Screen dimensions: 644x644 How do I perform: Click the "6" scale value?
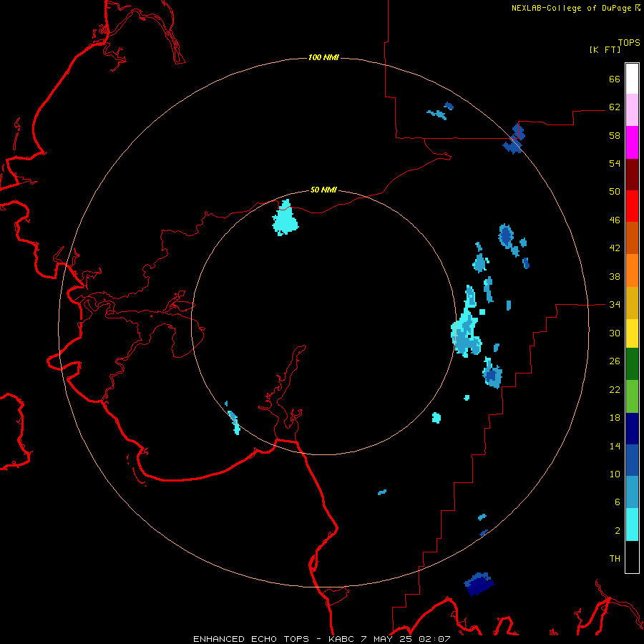pos(618,502)
